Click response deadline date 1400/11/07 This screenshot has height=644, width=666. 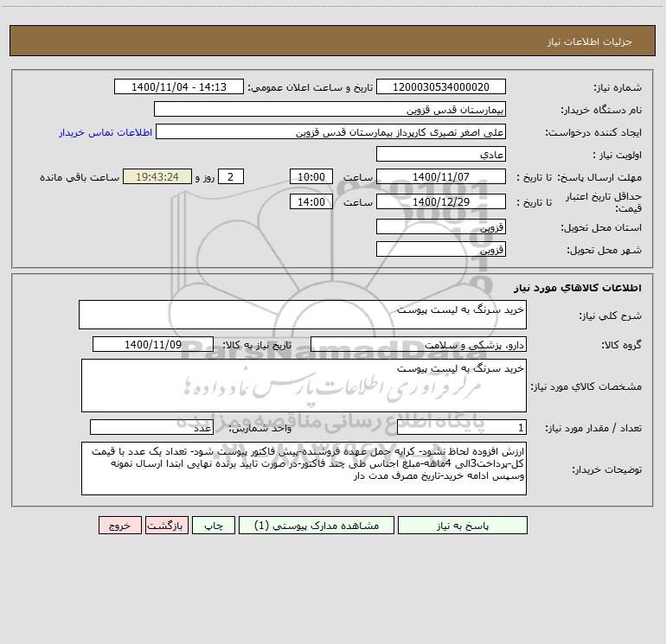(x=441, y=177)
